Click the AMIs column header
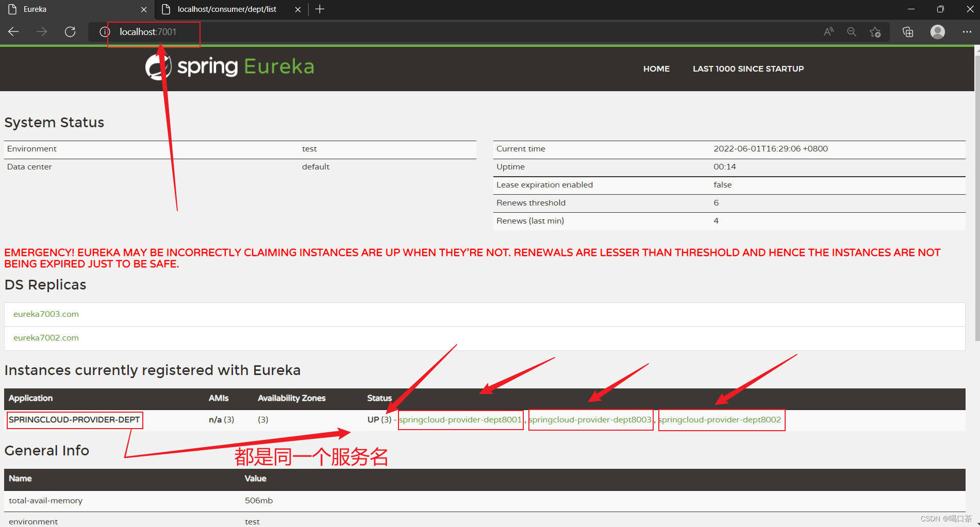Screen dimensions: 980x527 tap(219, 398)
